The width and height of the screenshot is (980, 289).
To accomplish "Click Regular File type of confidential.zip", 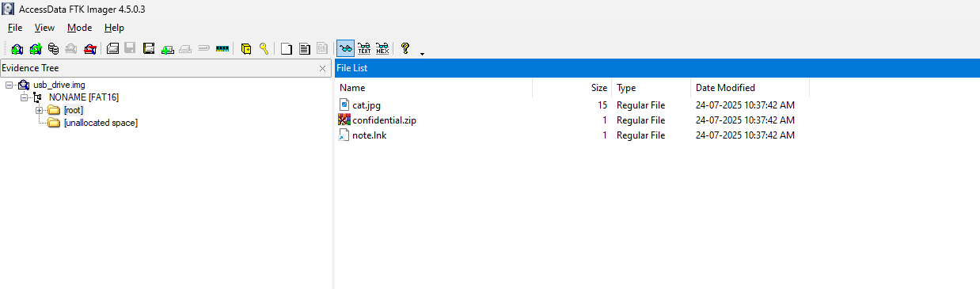I will click(641, 120).
